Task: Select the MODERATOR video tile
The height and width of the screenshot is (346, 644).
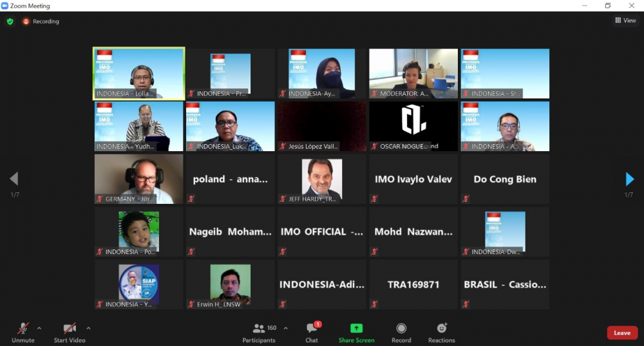Action: click(413, 74)
